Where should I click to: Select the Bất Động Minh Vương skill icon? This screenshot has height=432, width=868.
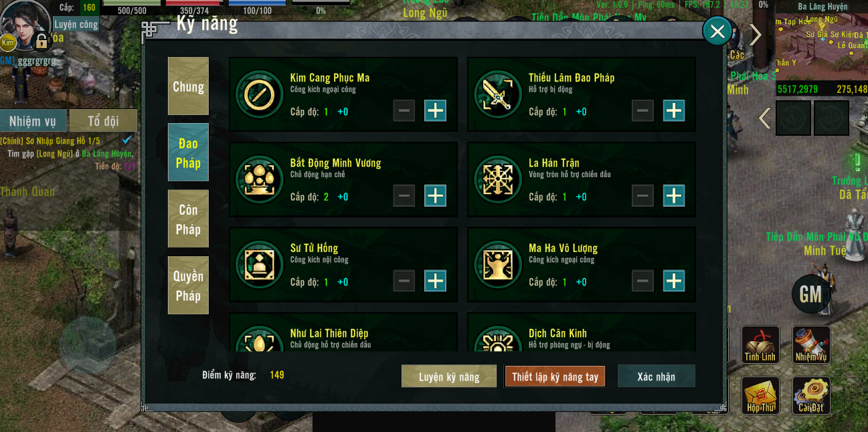coord(260,179)
